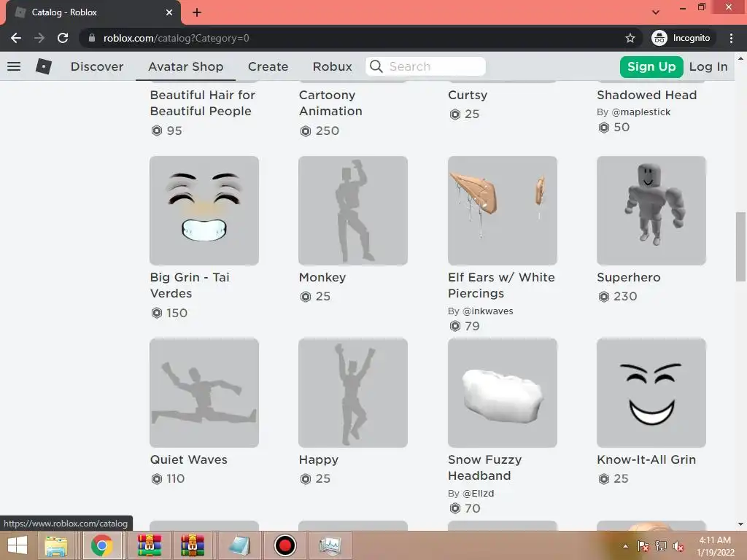Bookmark this page with the star icon
Viewport: 747px width, 560px height.
(630, 38)
